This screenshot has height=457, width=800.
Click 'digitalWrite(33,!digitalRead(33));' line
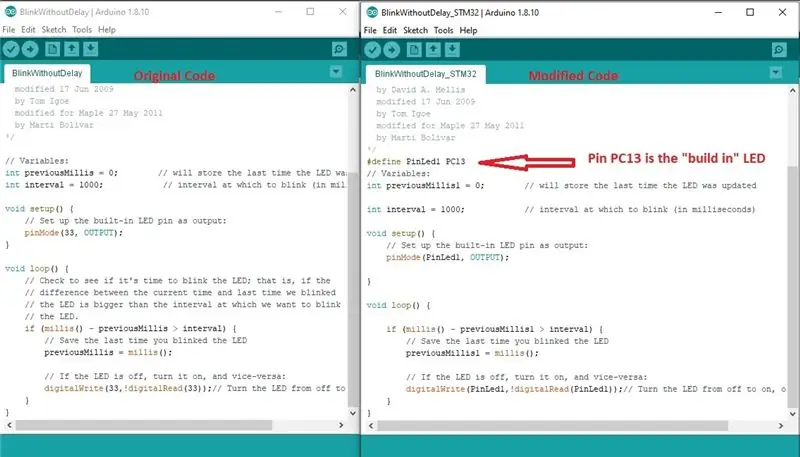pos(128,389)
